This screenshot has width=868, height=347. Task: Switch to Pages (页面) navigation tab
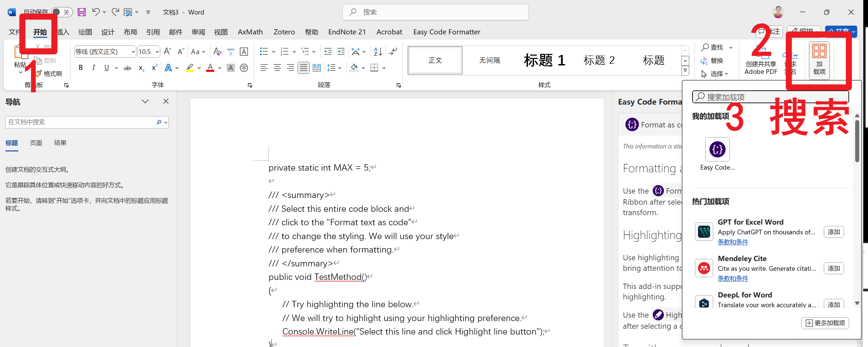pyautogui.click(x=36, y=143)
